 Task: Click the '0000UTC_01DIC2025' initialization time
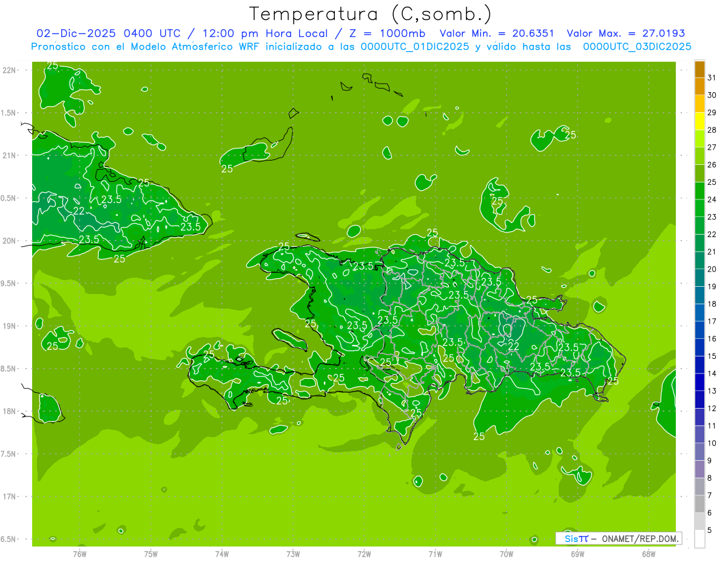pyautogui.click(x=415, y=47)
